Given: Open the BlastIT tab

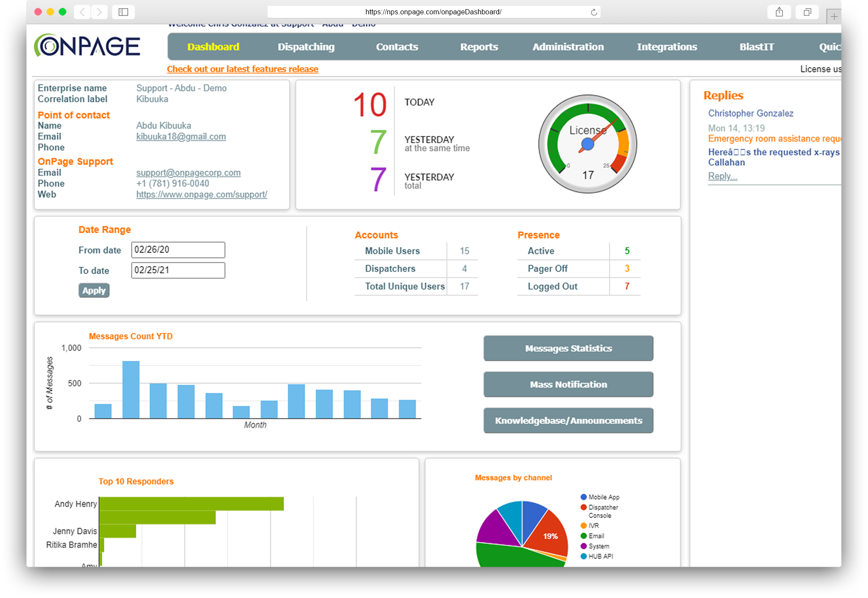Looking at the screenshot, I should [x=756, y=47].
